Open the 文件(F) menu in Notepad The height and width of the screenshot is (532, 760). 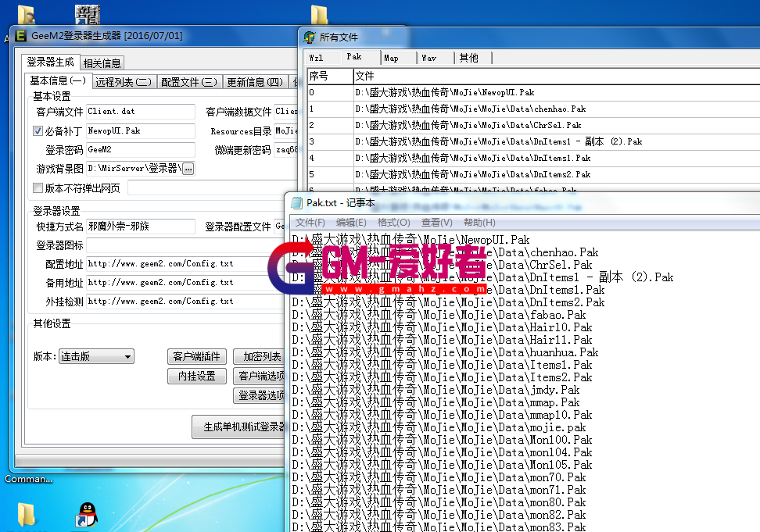point(310,223)
